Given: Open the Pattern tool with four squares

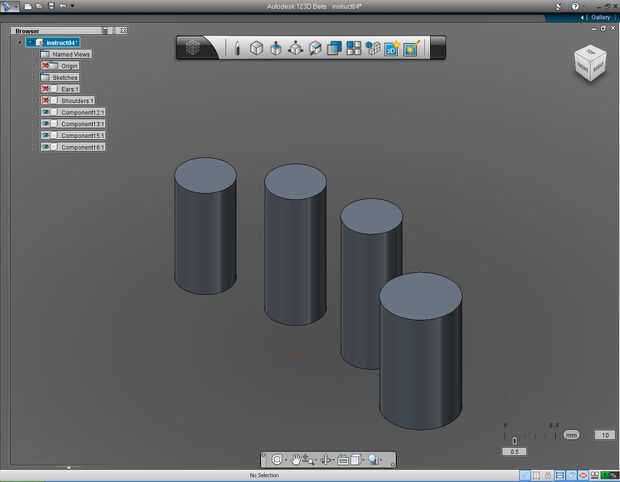Looking at the screenshot, I should [354, 48].
